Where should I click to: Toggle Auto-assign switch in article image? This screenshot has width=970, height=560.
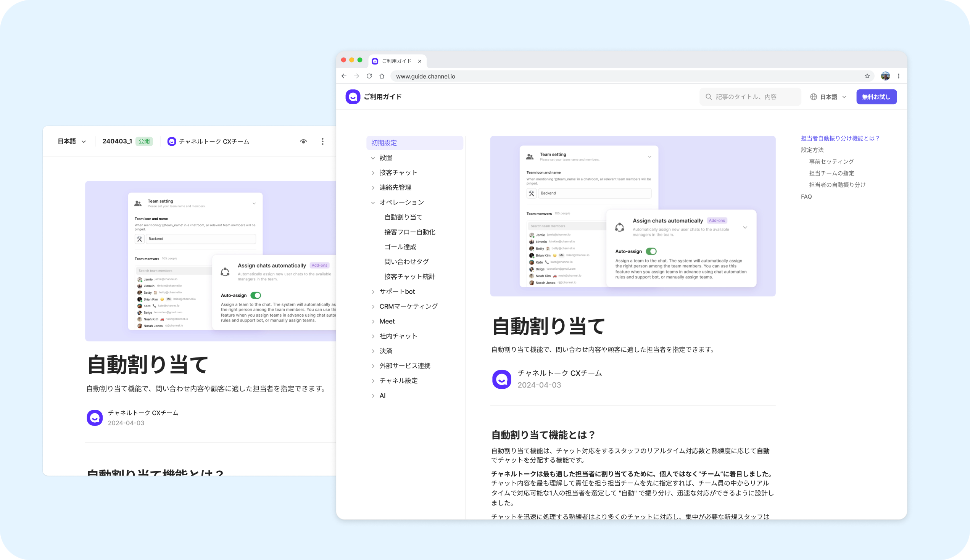tap(651, 251)
